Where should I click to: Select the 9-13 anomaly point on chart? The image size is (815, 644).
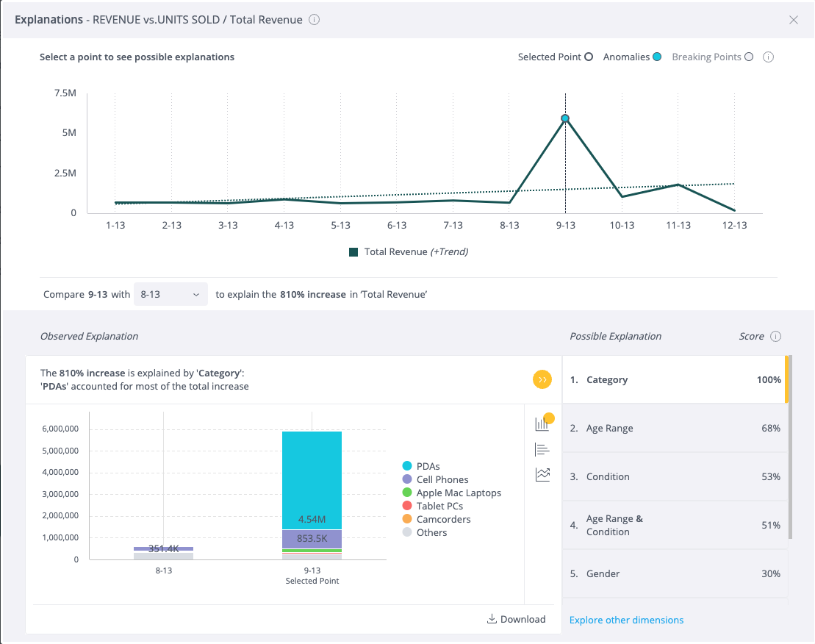[x=565, y=118]
